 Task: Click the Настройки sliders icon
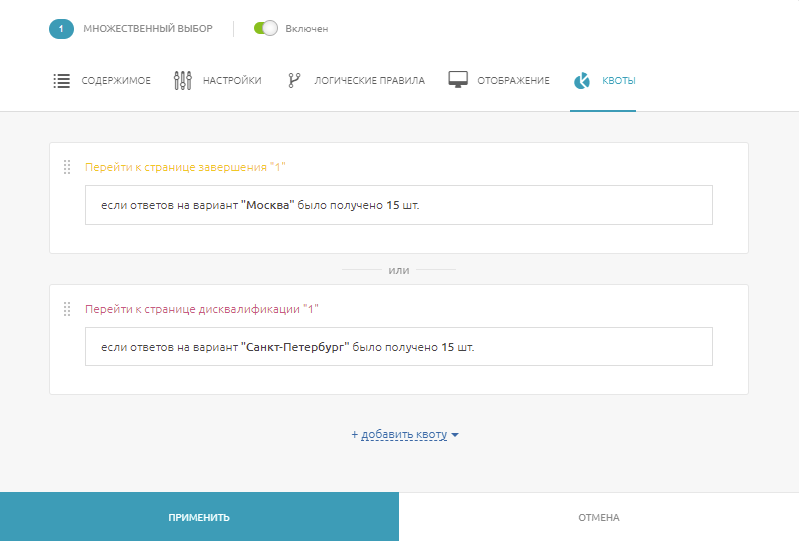point(182,80)
